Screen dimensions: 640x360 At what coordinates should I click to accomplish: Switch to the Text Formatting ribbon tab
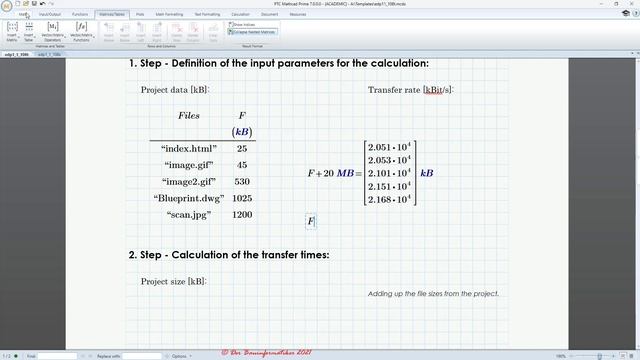(207, 14)
